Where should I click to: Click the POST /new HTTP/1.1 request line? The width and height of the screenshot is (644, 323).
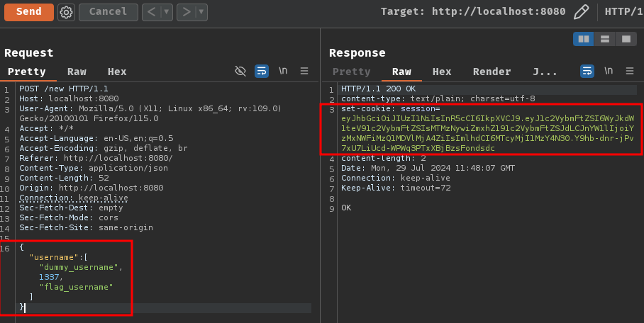[64, 89]
